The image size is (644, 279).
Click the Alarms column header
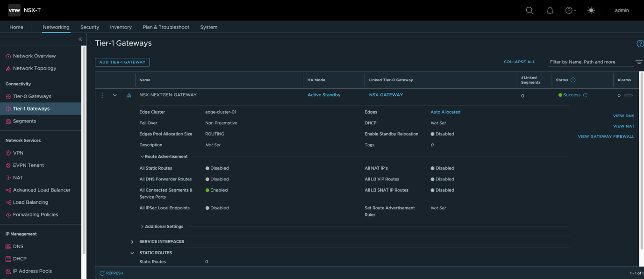[x=624, y=80]
